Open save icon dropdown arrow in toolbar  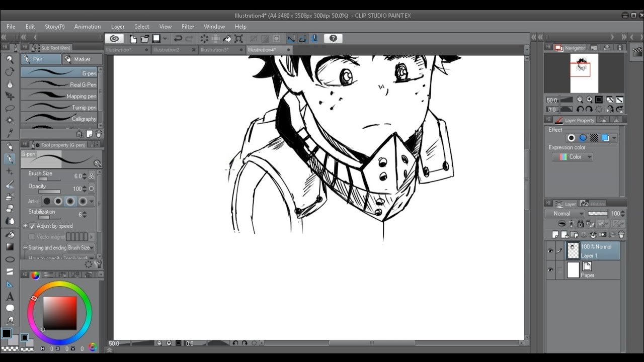tap(165, 39)
